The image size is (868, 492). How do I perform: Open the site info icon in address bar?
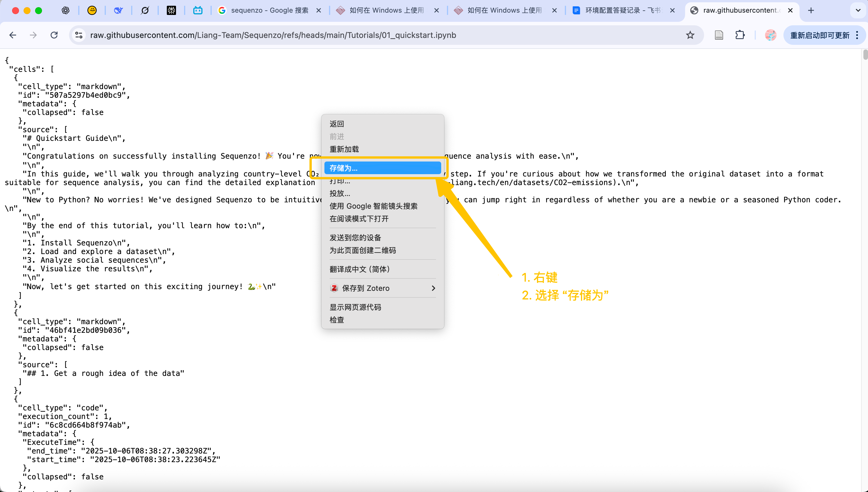79,35
